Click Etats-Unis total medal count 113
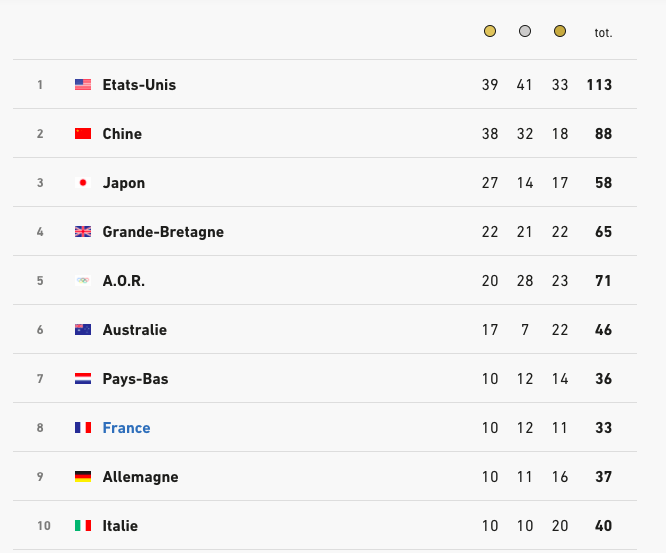Image resolution: width=666 pixels, height=553 pixels. pyautogui.click(x=599, y=85)
